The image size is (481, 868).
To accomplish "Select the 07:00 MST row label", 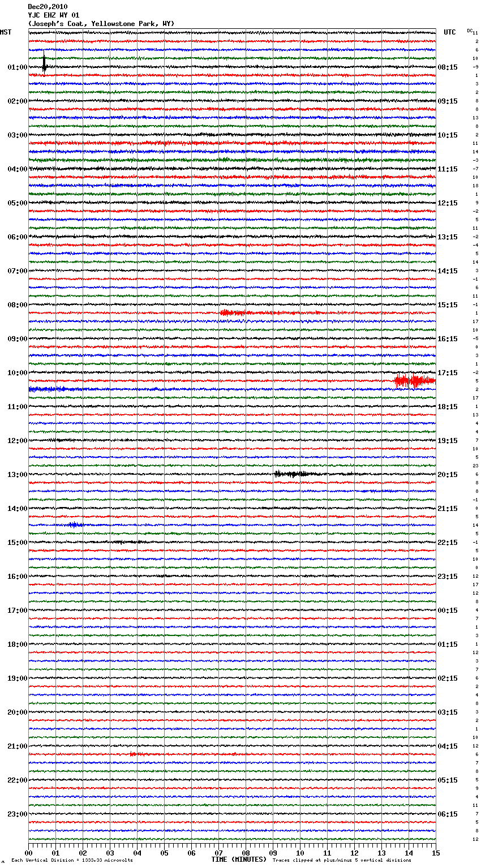I will click(x=17, y=271).
